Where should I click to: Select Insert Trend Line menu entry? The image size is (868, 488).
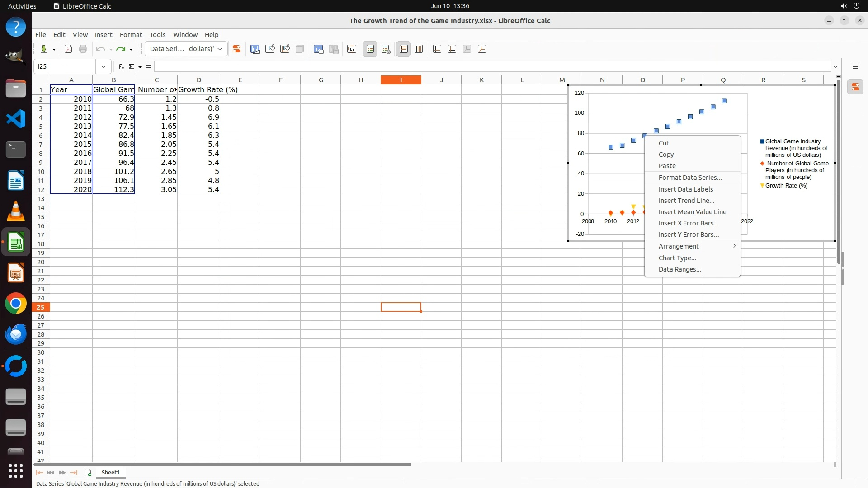tap(686, 201)
